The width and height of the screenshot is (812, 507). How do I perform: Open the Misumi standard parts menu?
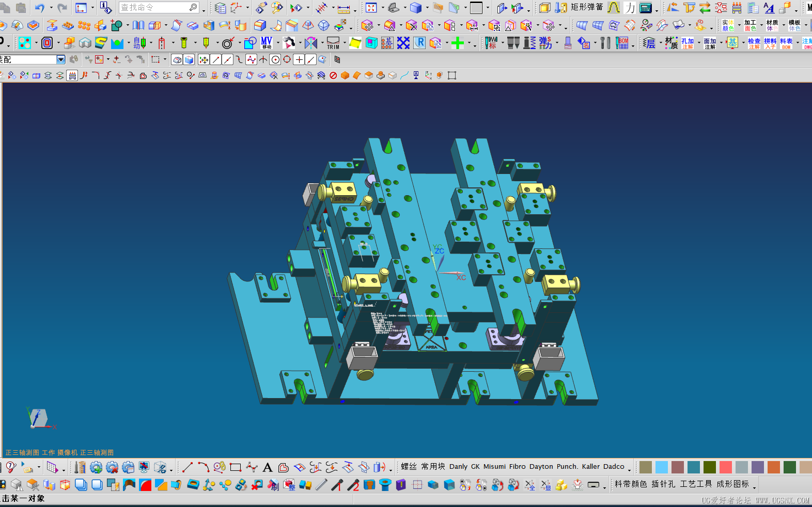(494, 466)
